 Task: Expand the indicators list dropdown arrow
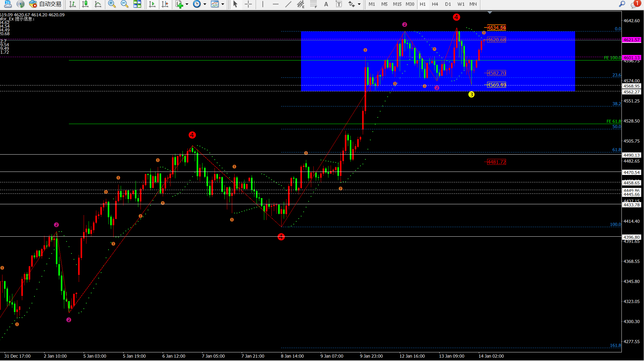click(x=187, y=4)
